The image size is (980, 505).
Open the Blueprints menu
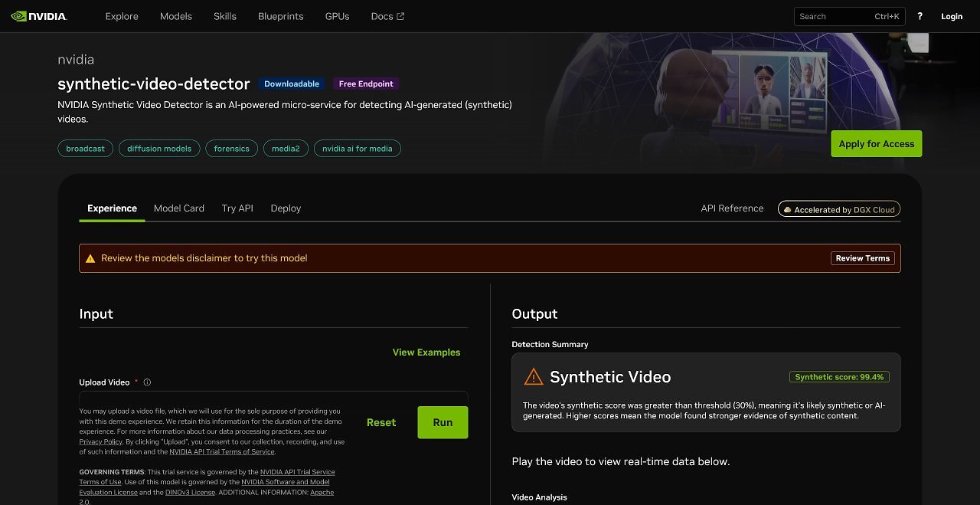tap(281, 16)
